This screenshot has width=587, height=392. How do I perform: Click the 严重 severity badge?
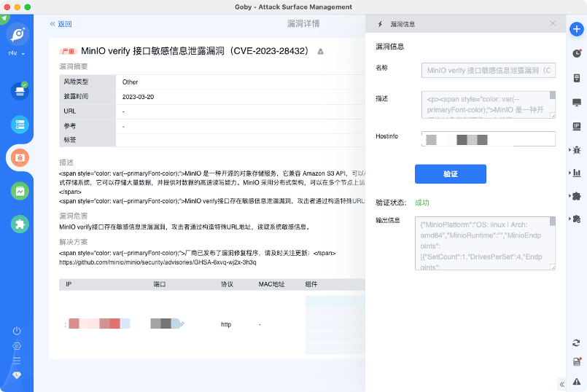coord(68,51)
